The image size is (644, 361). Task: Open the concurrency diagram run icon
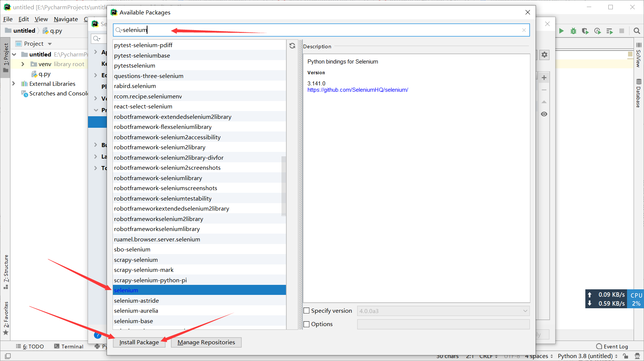tap(609, 31)
